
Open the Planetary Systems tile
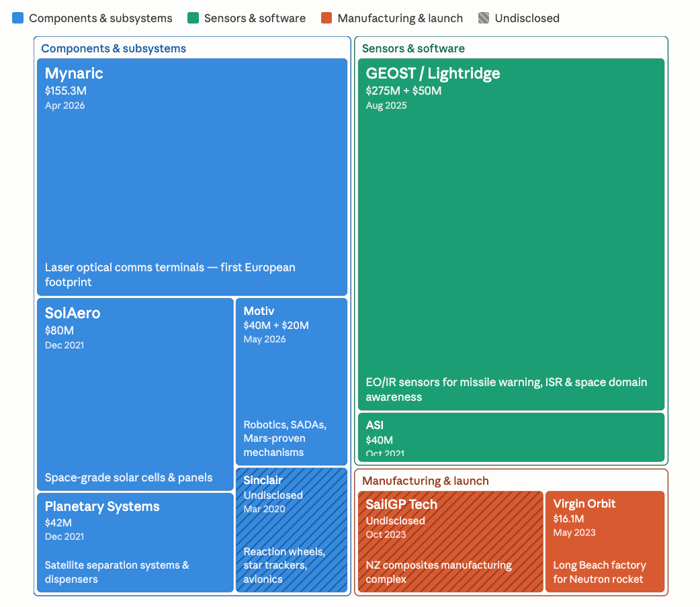click(135, 543)
